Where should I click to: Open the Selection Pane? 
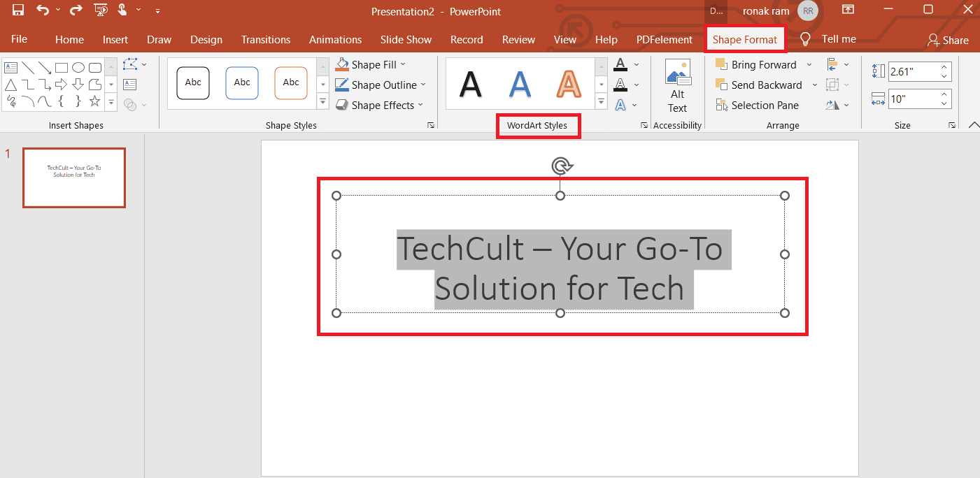(758, 105)
